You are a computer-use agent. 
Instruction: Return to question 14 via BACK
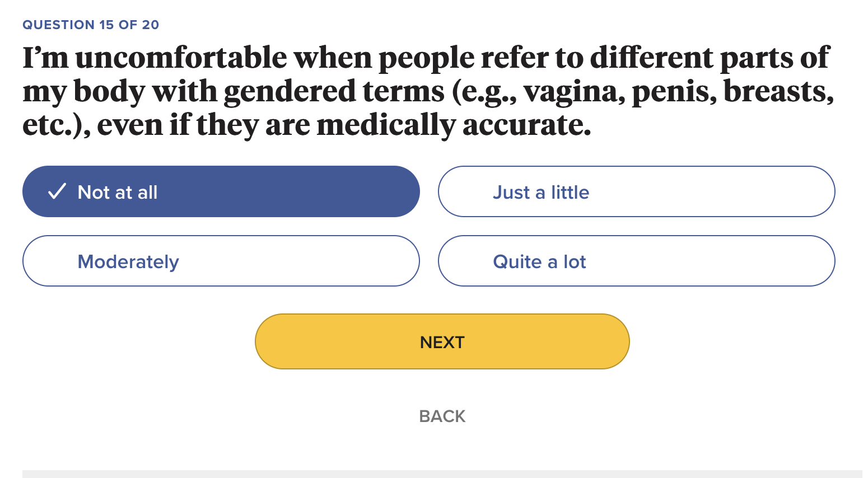[442, 416]
